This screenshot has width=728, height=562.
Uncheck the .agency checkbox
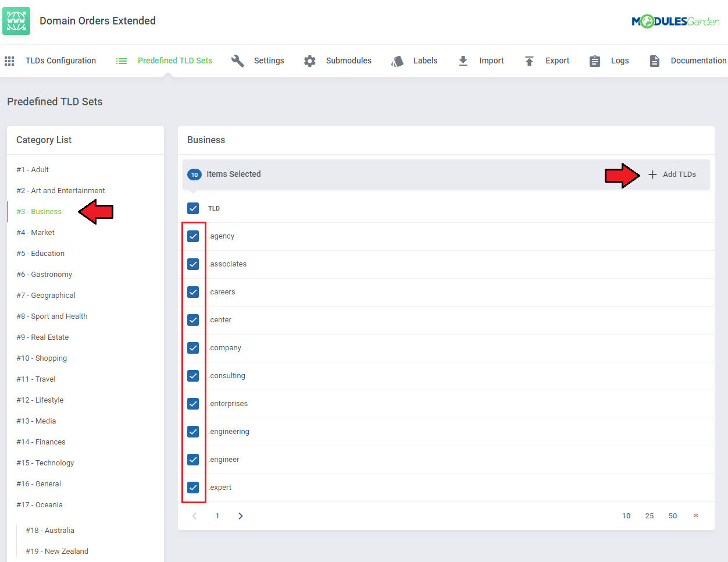click(193, 236)
